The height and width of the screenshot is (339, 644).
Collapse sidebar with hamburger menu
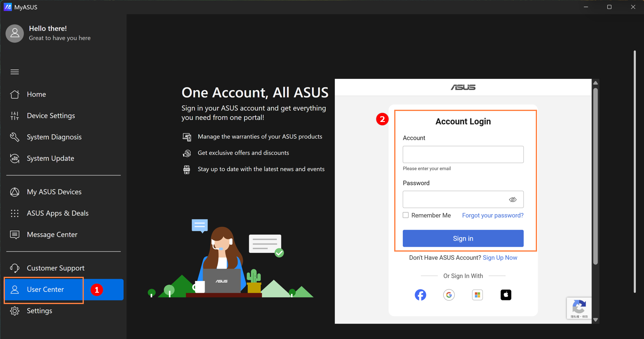(15, 72)
